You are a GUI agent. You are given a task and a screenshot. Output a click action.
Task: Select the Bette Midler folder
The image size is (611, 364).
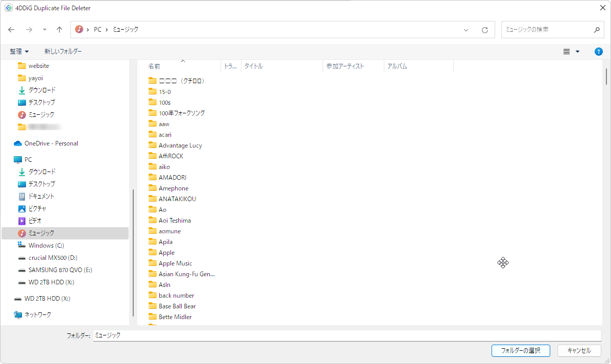tap(170, 317)
